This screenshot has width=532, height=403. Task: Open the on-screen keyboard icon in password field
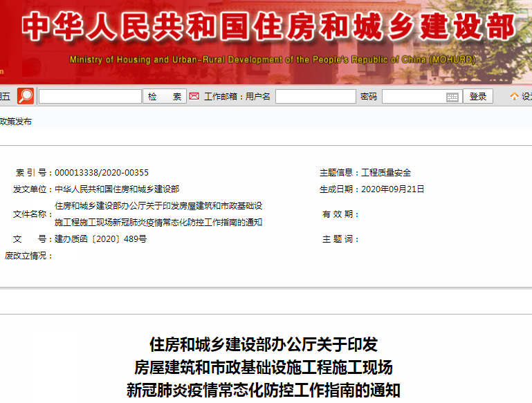click(452, 97)
